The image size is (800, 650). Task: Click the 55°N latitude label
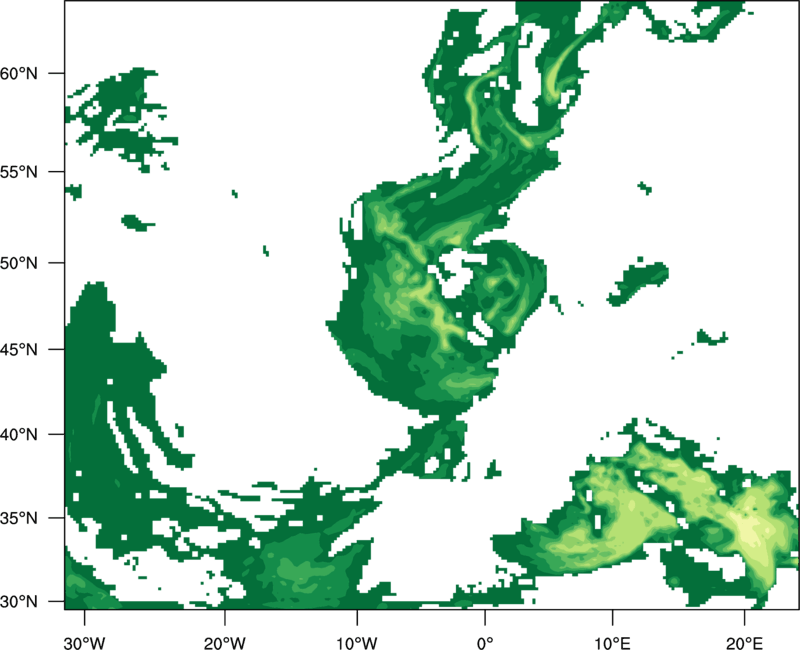coord(19,172)
